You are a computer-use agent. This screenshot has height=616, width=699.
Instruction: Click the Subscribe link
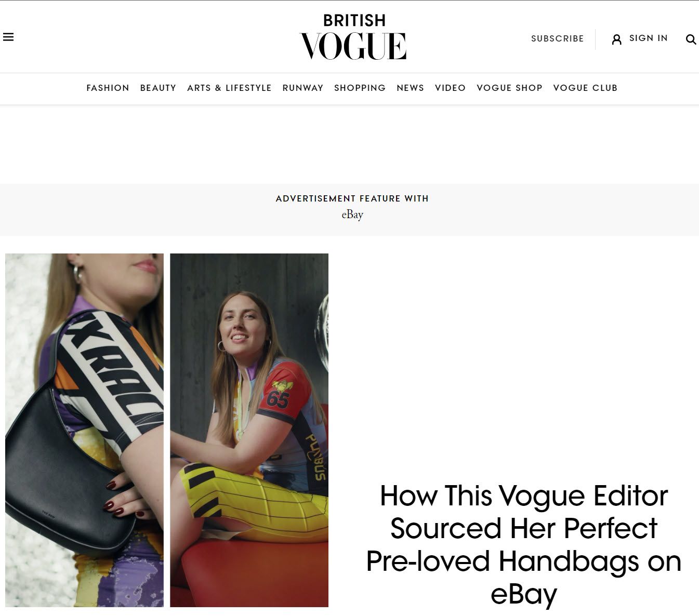(x=557, y=38)
